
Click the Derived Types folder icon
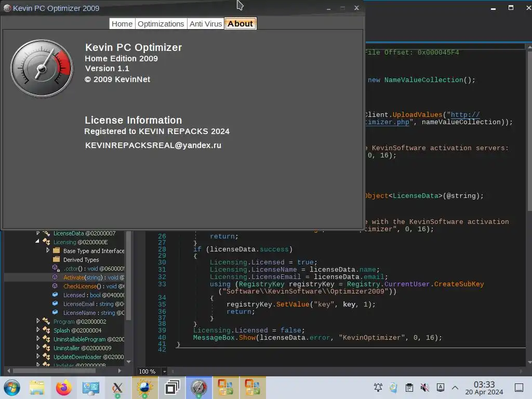pos(57,260)
